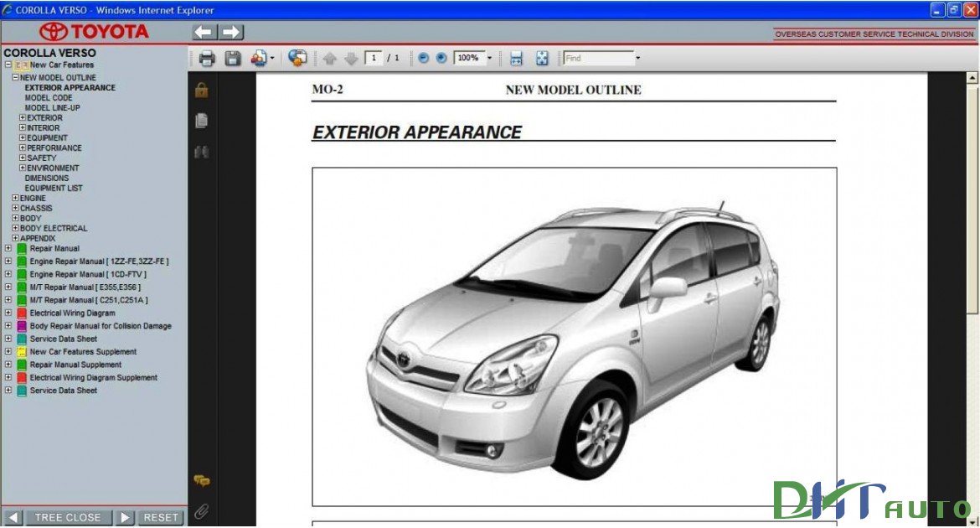Click the right arrow button beside RESET

pyautogui.click(x=125, y=517)
